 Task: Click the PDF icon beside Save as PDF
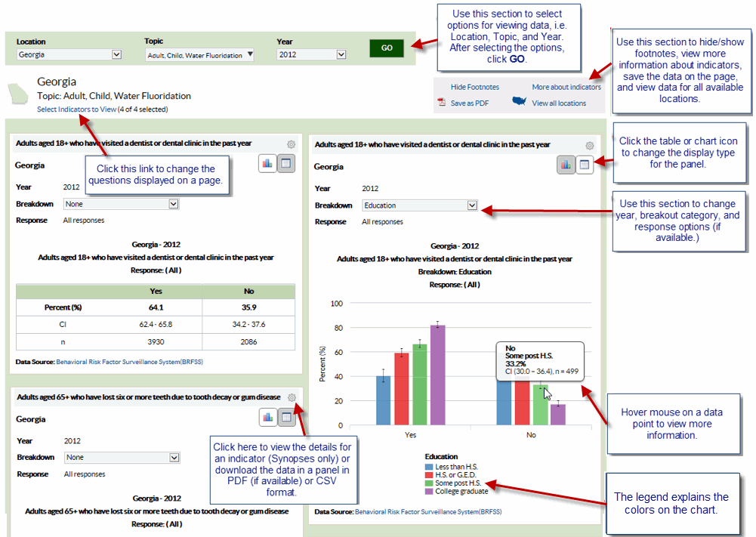[x=443, y=103]
